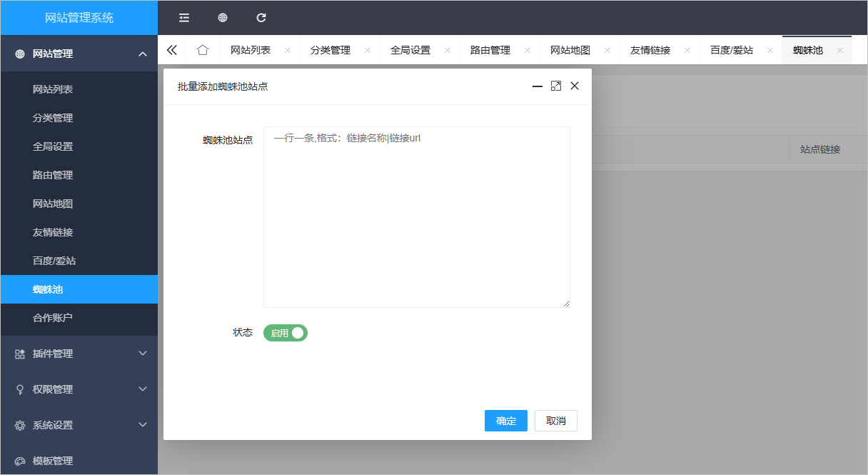The height and width of the screenshot is (475, 868).
Task: Open the globe website icon in header
Action: (223, 18)
